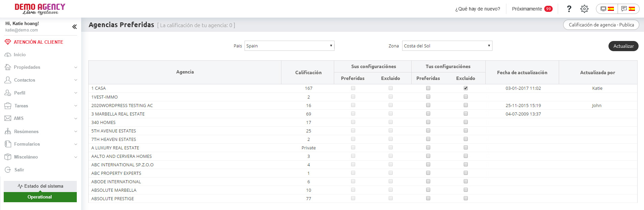The width and height of the screenshot is (644, 210).
Task: Click the Agencia column header
Action: click(x=185, y=72)
